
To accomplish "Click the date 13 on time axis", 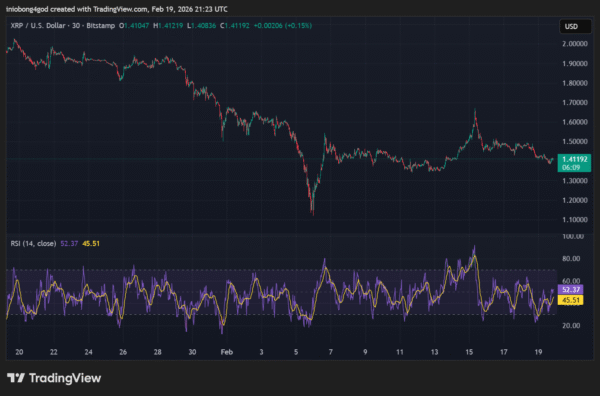I will tap(434, 352).
